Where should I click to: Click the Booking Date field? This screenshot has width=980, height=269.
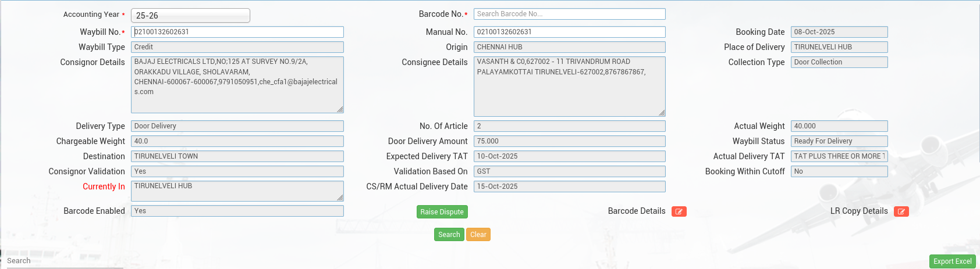point(839,32)
